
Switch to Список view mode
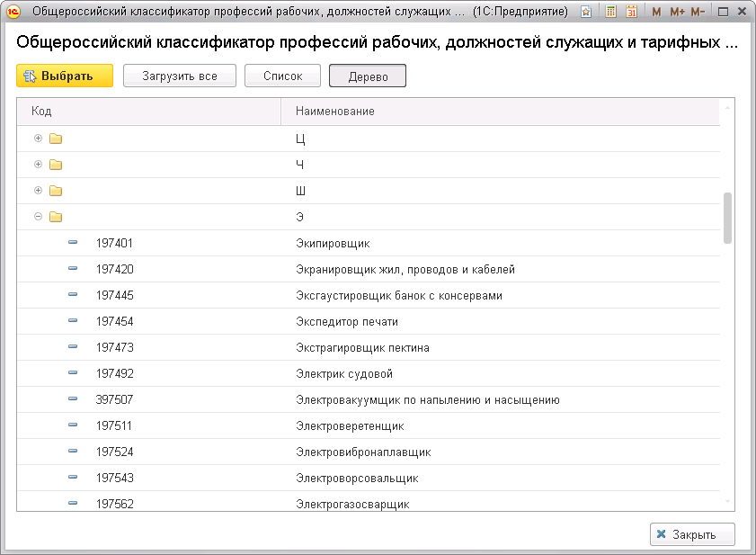282,76
